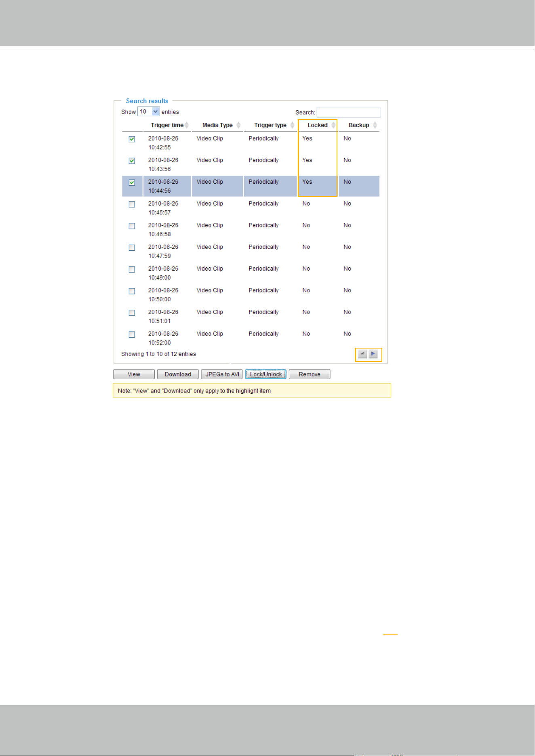Check the 10:51:01 entry checkbox
Image resolution: width=535 pixels, height=756 pixels.
click(x=132, y=313)
